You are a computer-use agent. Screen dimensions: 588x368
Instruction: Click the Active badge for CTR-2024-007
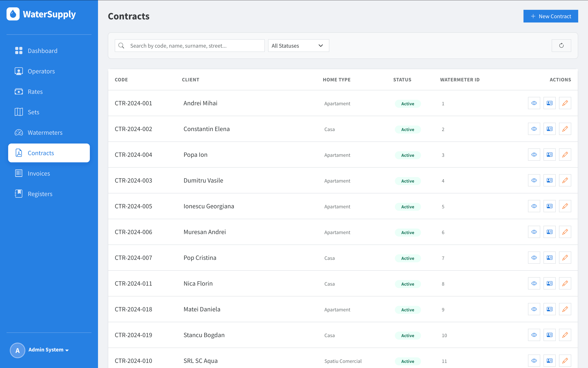[408, 258]
